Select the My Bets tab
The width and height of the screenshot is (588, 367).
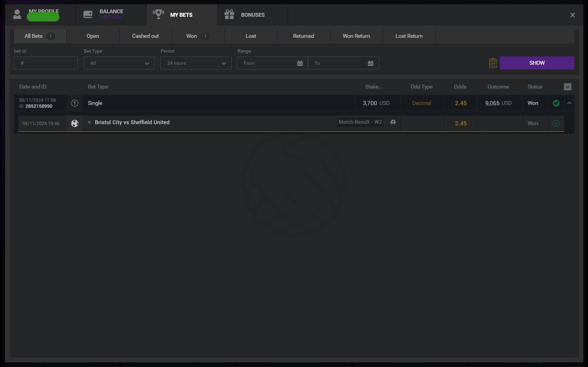(182, 15)
